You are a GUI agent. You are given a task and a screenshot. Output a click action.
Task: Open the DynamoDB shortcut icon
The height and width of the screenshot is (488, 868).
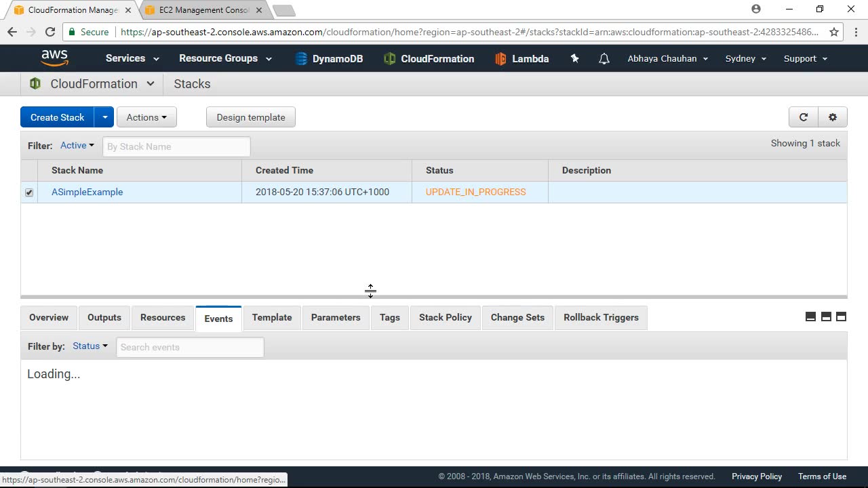tap(301, 59)
